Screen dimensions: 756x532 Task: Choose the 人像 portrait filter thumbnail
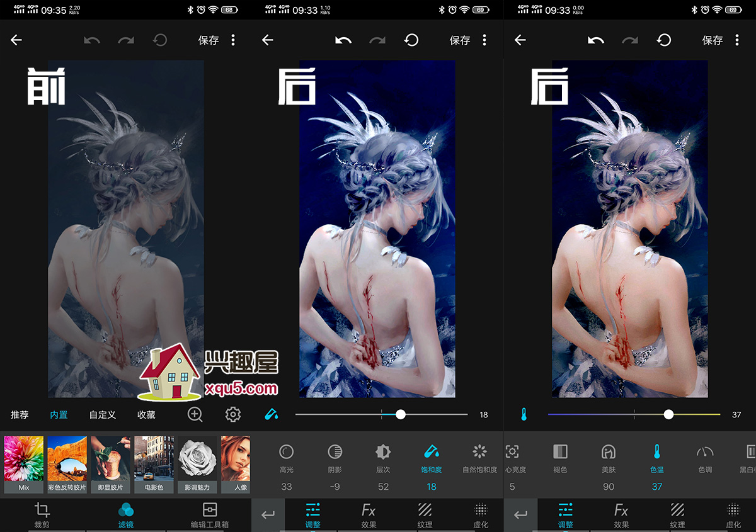pyautogui.click(x=236, y=465)
